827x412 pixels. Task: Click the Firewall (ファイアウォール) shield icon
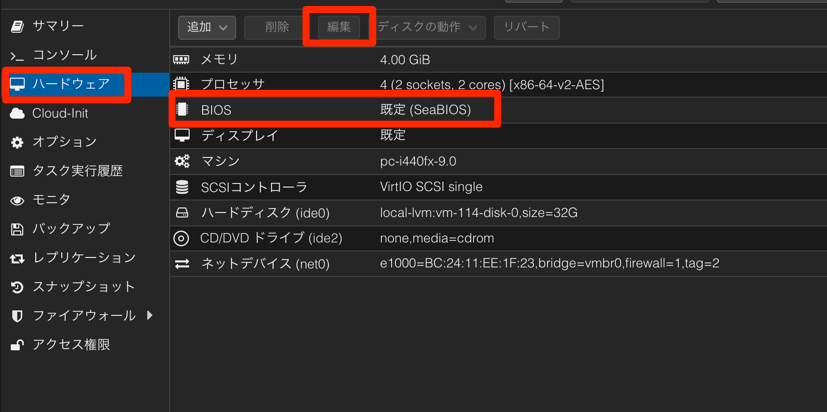coord(17,316)
